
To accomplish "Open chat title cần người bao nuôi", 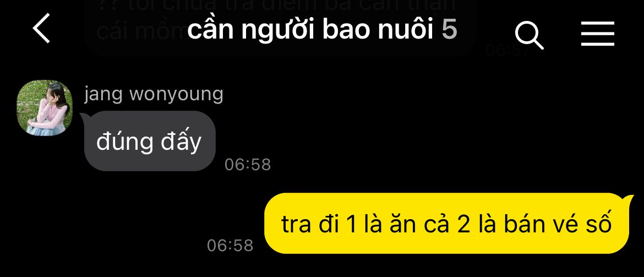I will 310,30.
